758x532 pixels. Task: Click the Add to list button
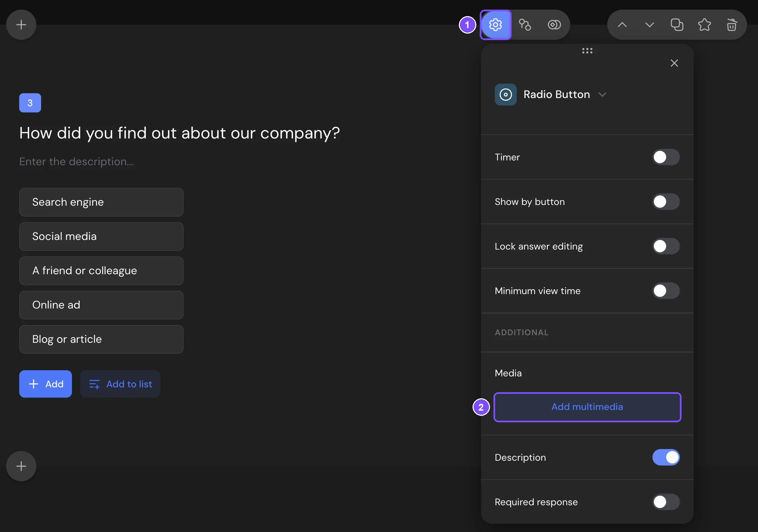120,384
